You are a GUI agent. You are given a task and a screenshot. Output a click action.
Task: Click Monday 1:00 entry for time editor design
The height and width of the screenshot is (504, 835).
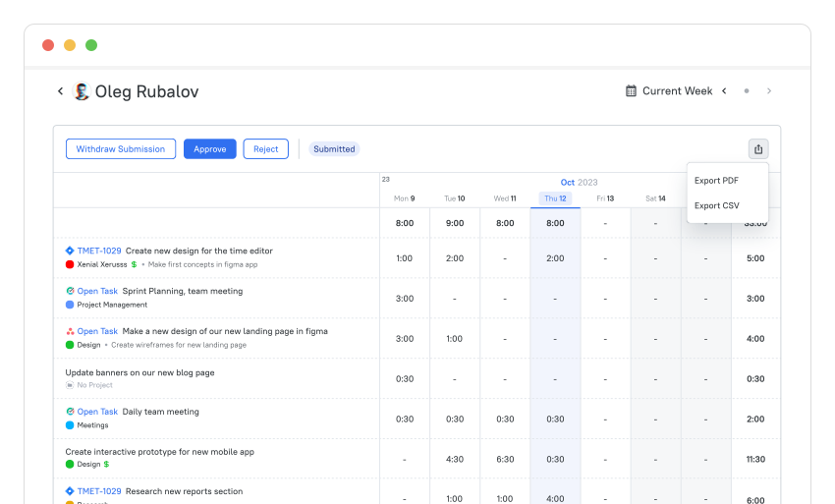coord(404,258)
